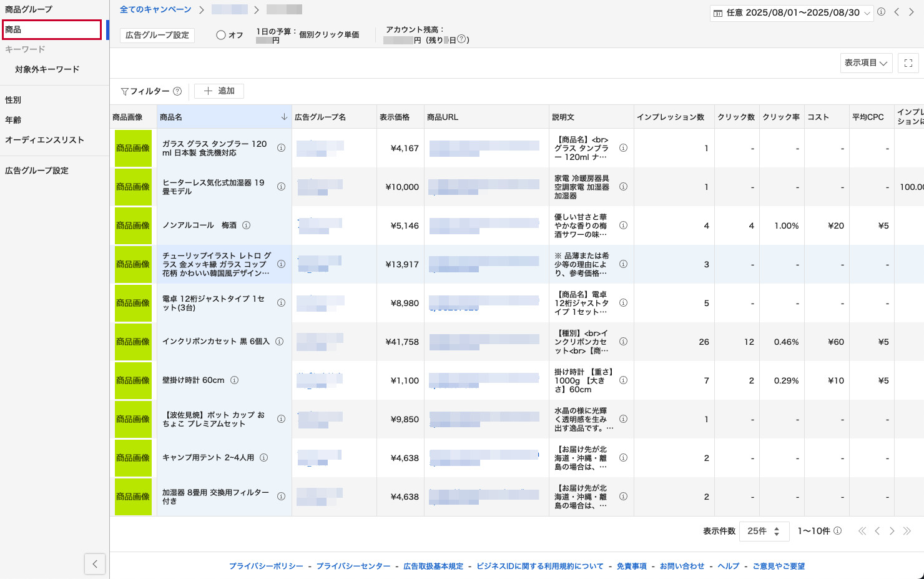
Task: Go to next date period arrow
Action: point(912,12)
